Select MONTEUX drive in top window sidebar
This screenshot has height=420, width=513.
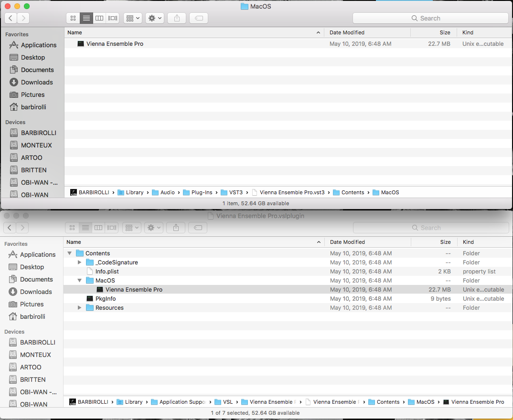tap(31, 146)
